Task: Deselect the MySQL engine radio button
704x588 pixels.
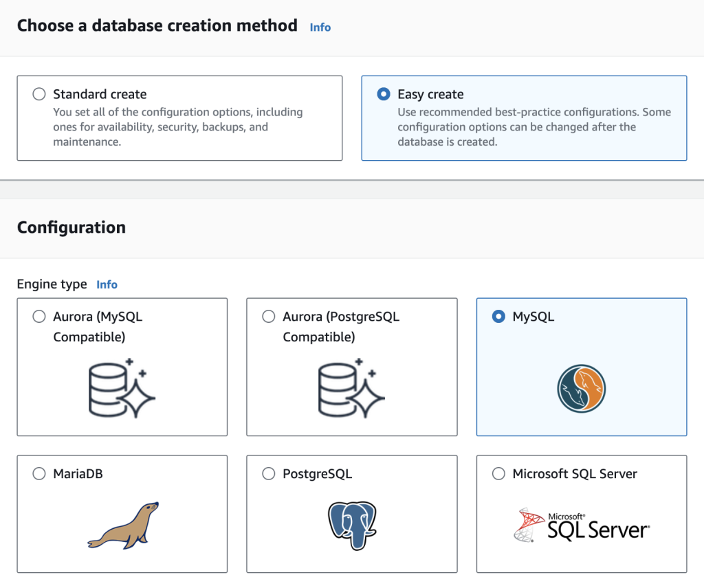Action: pos(498,316)
